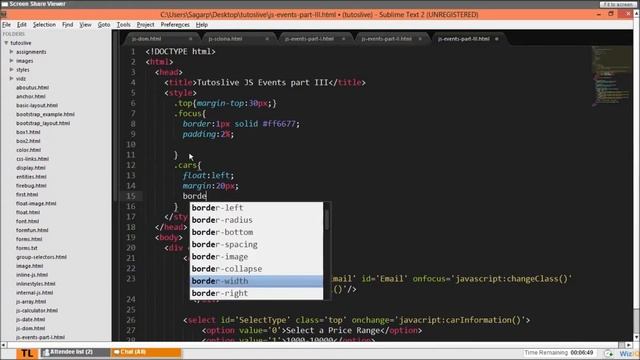Close the js-dom.html tab

click(x=190, y=39)
